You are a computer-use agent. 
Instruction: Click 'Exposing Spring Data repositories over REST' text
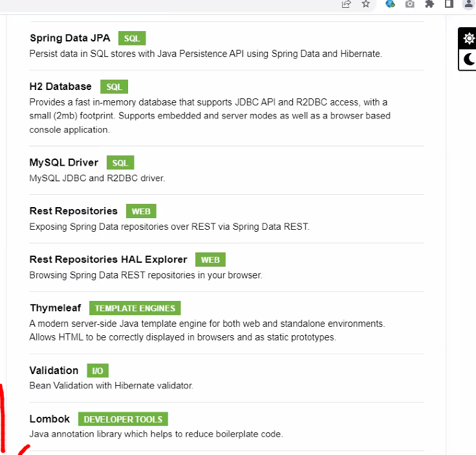pos(169,227)
